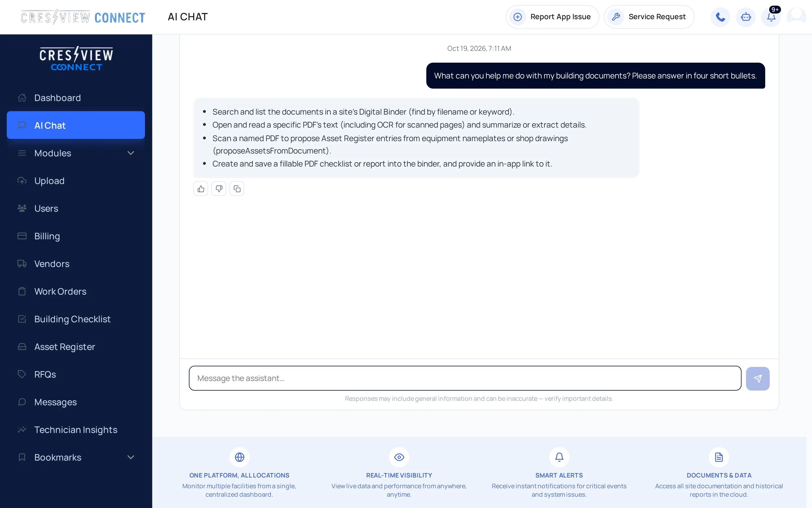Viewport: 812px width, 508px height.
Task: Click the Service Request button
Action: 649,17
